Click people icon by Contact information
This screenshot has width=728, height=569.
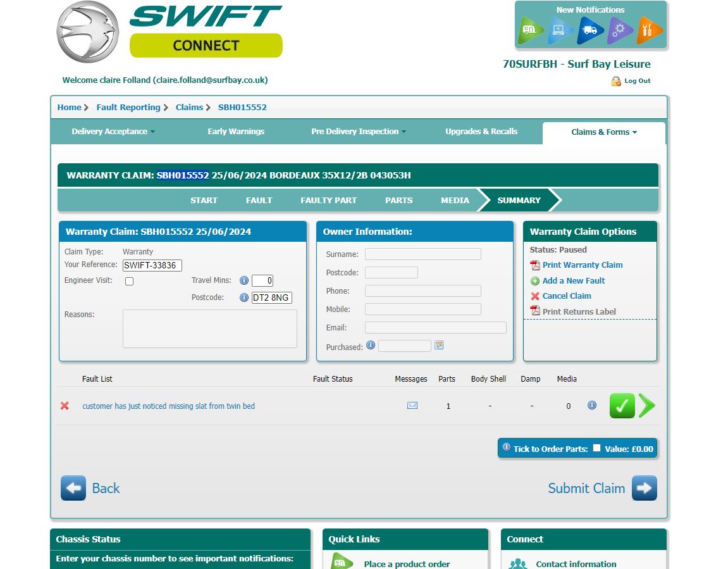[517, 564]
